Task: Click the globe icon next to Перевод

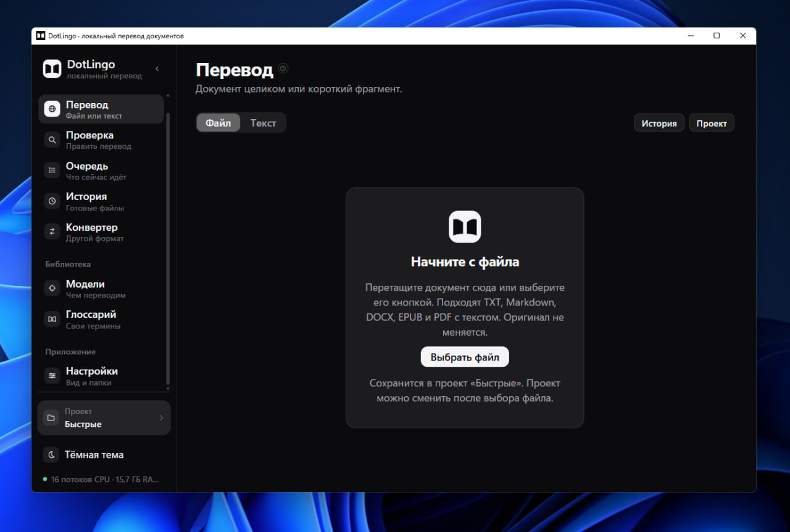Action: click(52, 109)
